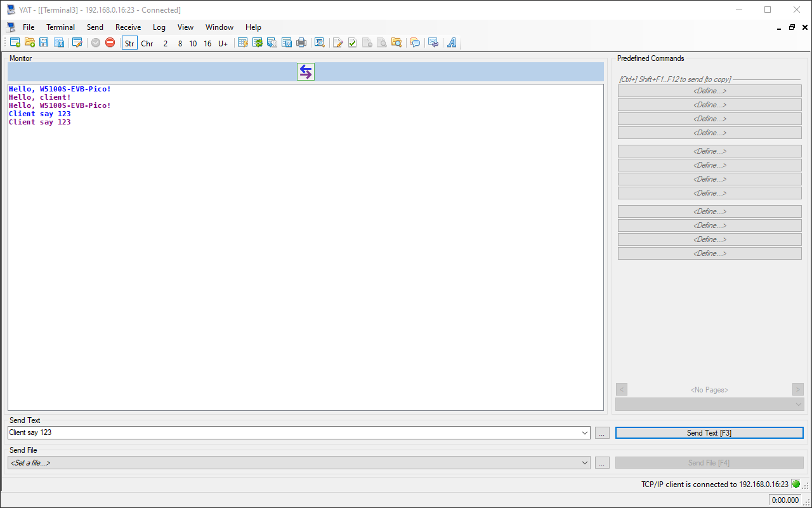Open the Find tool with the magnifier icon

pyautogui.click(x=320, y=43)
